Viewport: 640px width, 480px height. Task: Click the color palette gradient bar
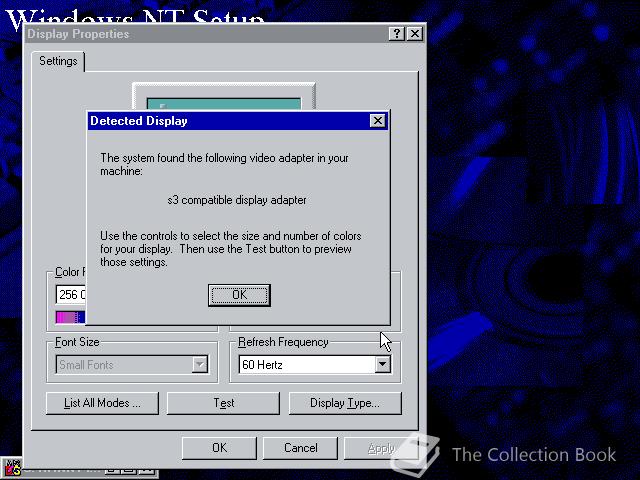(x=71, y=317)
